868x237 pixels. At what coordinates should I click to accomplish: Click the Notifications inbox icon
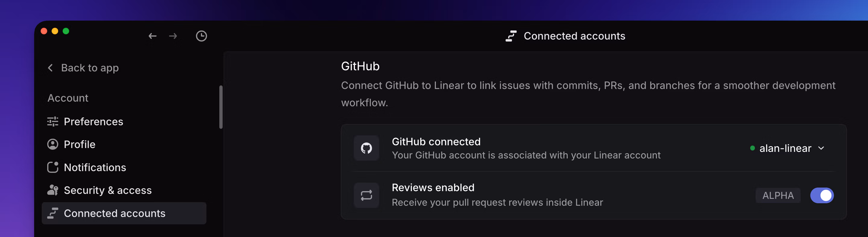click(x=52, y=167)
